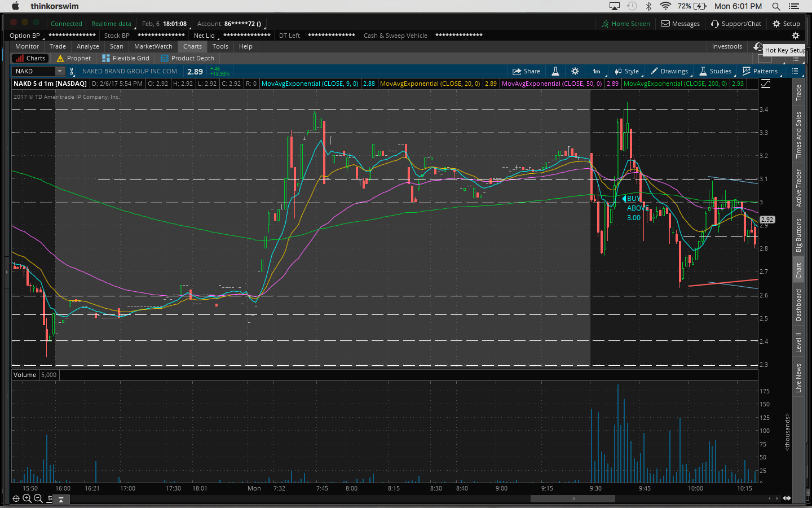The width and height of the screenshot is (812, 508).
Task: Switch to the Analyze tab
Action: point(87,46)
